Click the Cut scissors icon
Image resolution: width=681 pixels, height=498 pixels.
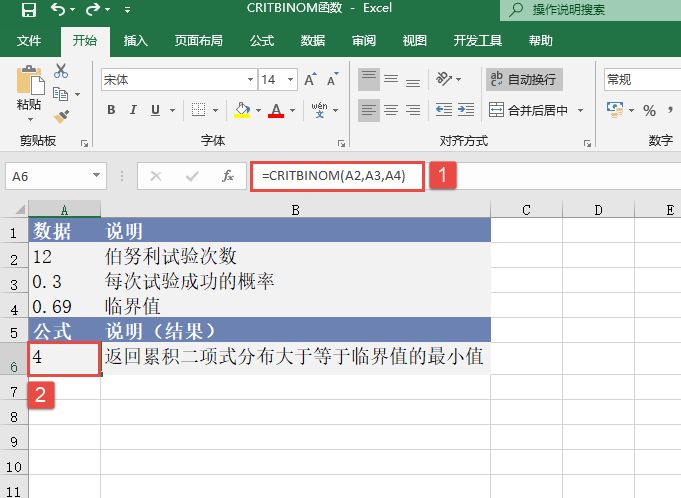pyautogui.click(x=61, y=71)
